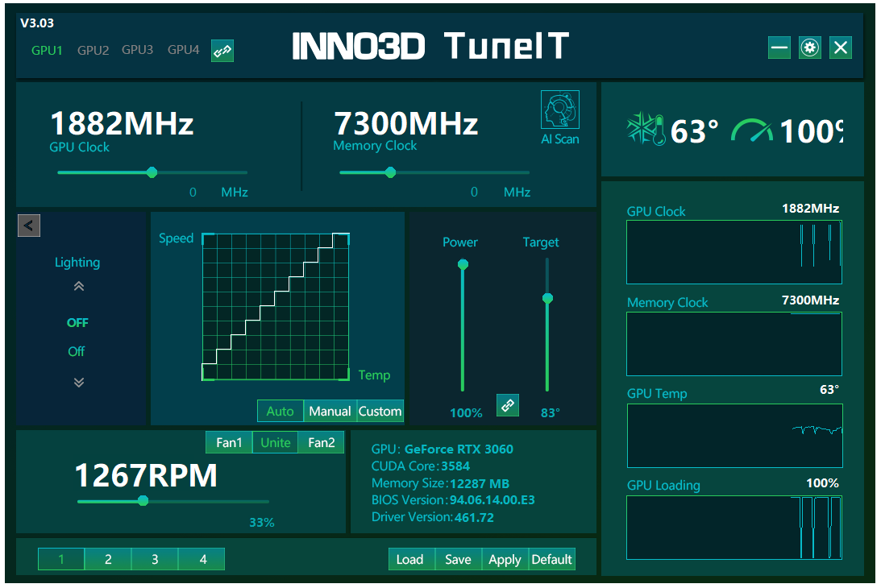This screenshot has height=588, width=881.
Task: Click the GPU Temp monitoring graph
Action: pos(734,436)
